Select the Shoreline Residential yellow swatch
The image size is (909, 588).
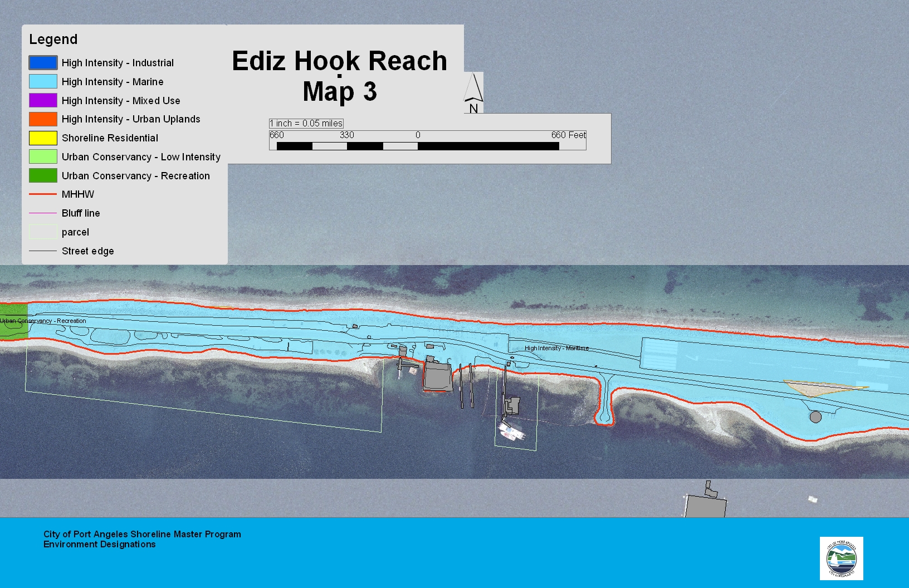(43, 138)
